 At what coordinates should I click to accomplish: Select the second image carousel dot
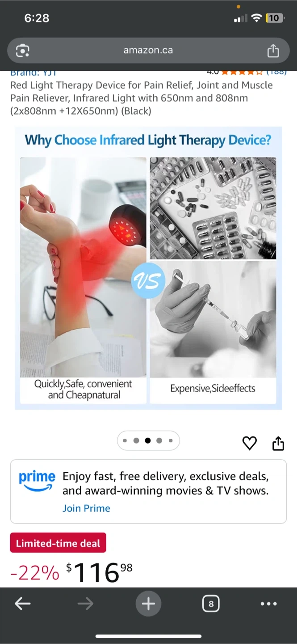(136, 441)
